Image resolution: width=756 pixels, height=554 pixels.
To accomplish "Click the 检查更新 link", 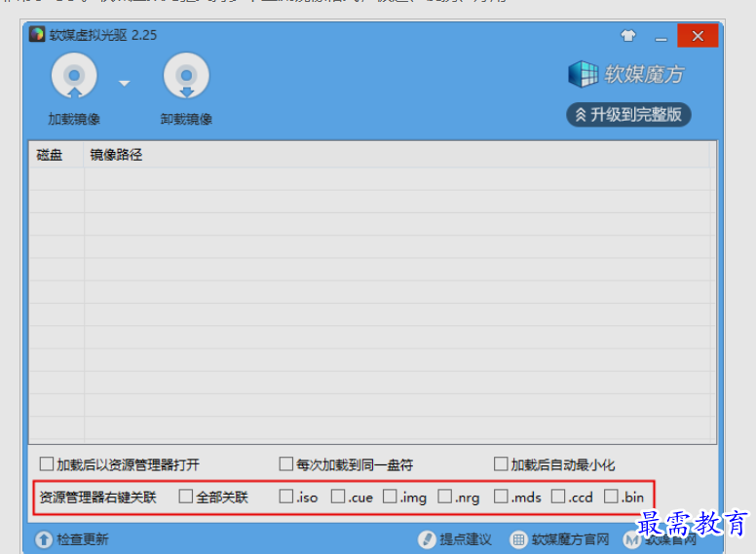I will [83, 539].
